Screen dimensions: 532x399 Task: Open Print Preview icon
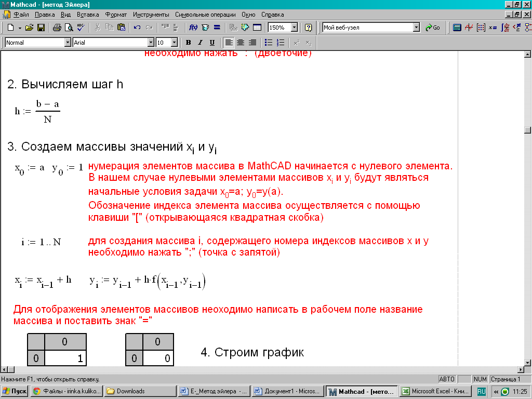pyautogui.click(x=69, y=28)
